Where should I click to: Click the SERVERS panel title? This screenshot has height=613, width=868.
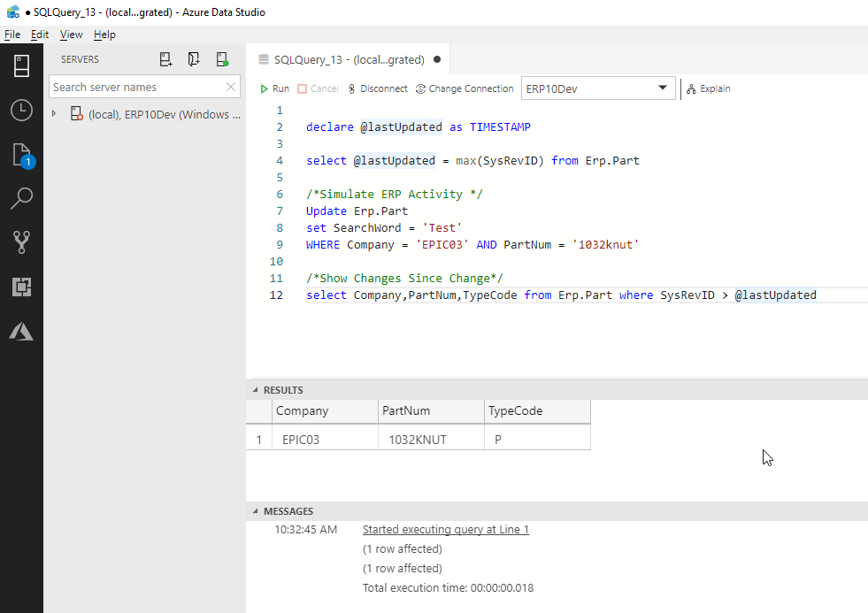(80, 59)
